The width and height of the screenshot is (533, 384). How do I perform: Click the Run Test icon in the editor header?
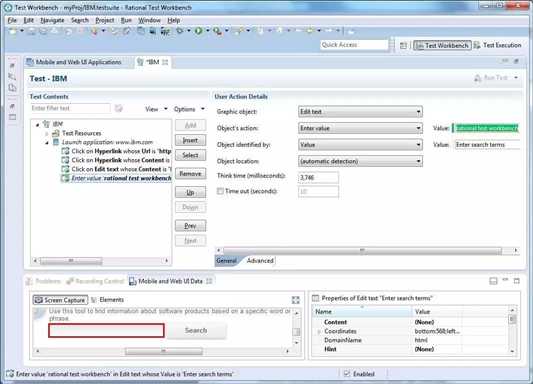coord(478,78)
